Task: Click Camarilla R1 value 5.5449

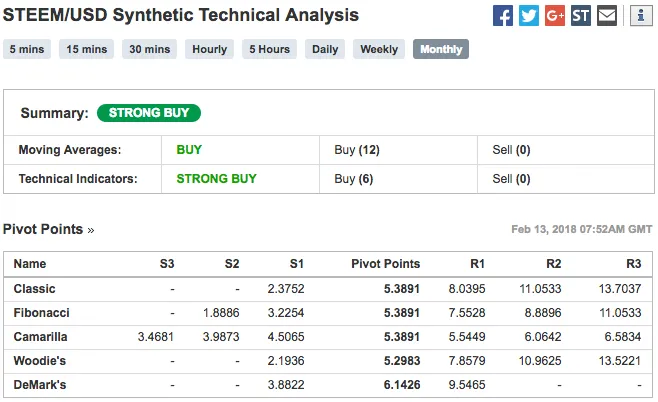Action: tap(467, 337)
